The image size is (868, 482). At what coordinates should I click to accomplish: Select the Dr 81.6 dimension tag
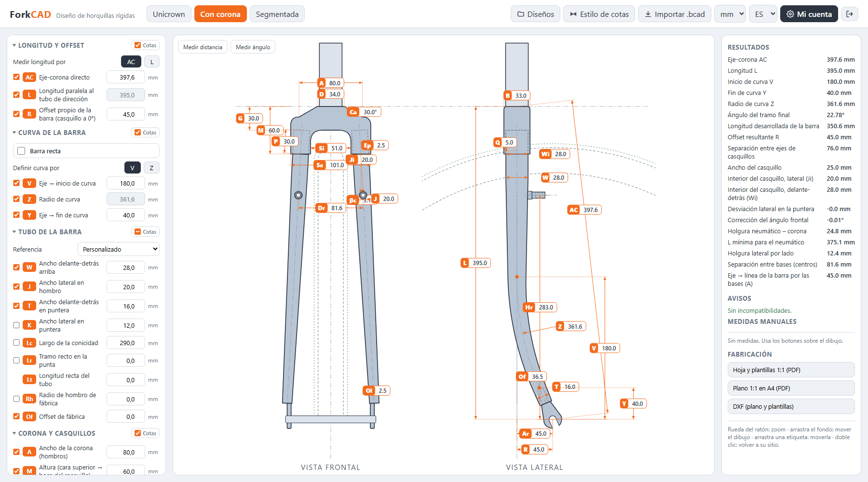click(331, 208)
